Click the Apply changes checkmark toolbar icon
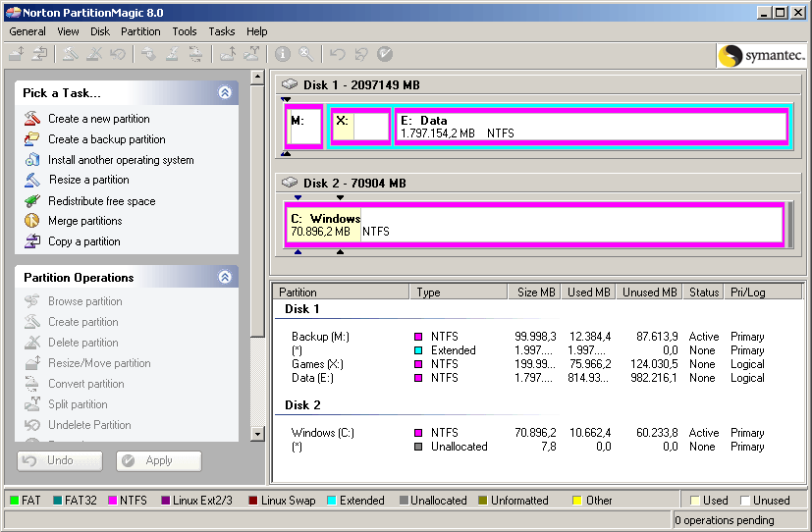This screenshot has width=812, height=532. (x=385, y=54)
